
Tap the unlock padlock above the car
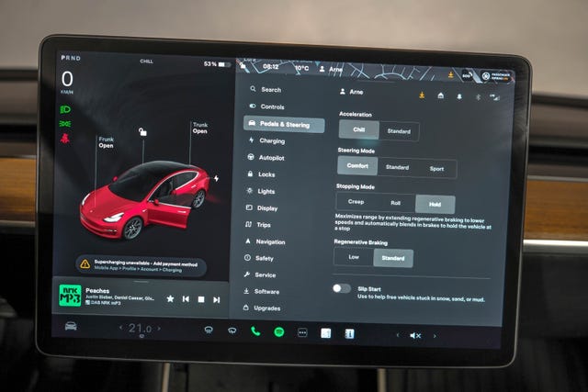(x=142, y=131)
